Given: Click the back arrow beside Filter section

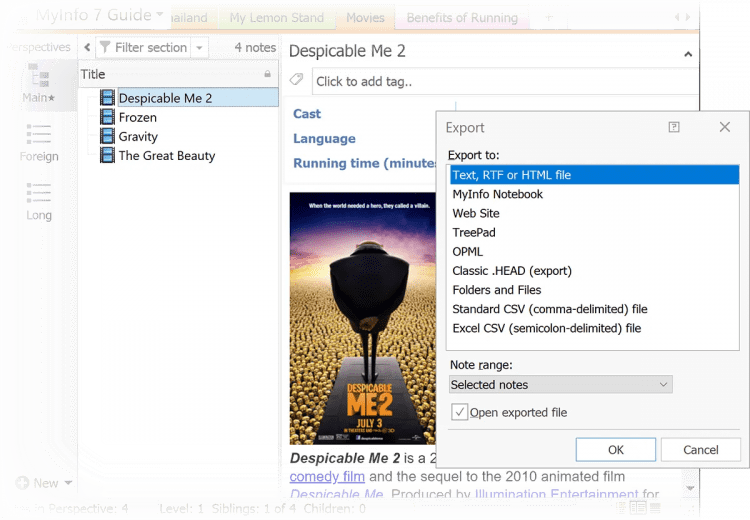Looking at the screenshot, I should coord(86,47).
